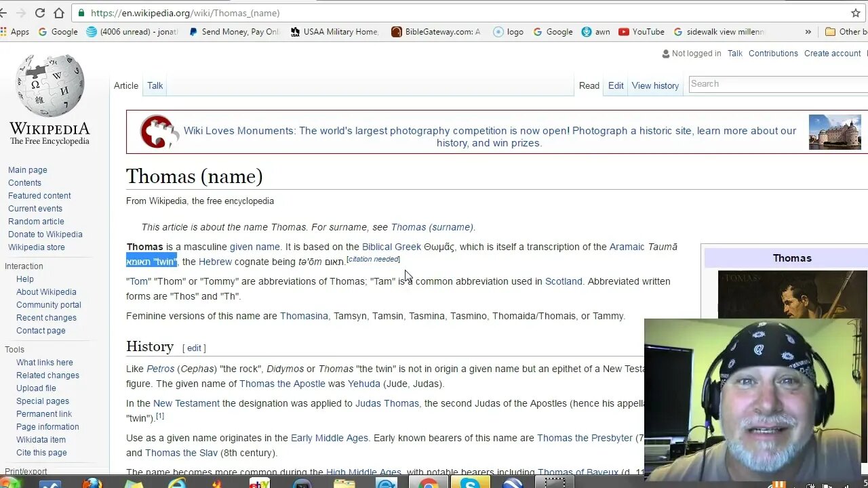Edit the History section via edit link

(194, 348)
